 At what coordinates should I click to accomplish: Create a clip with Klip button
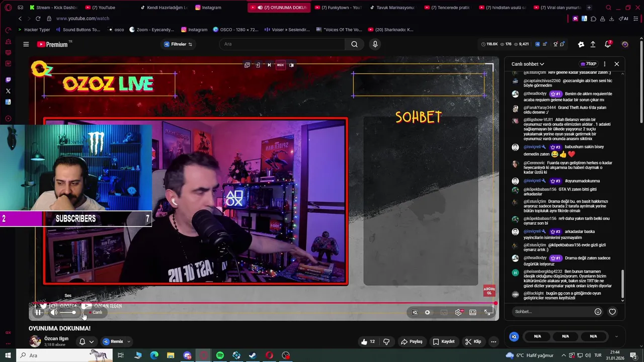473,341
